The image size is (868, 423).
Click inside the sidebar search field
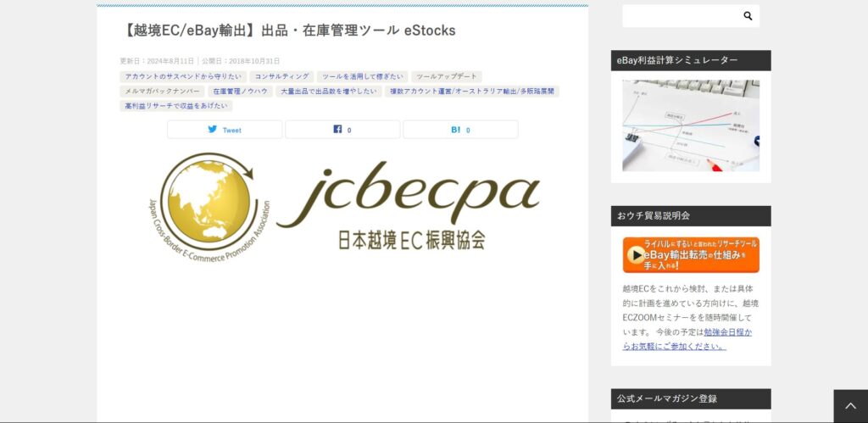[x=682, y=16]
